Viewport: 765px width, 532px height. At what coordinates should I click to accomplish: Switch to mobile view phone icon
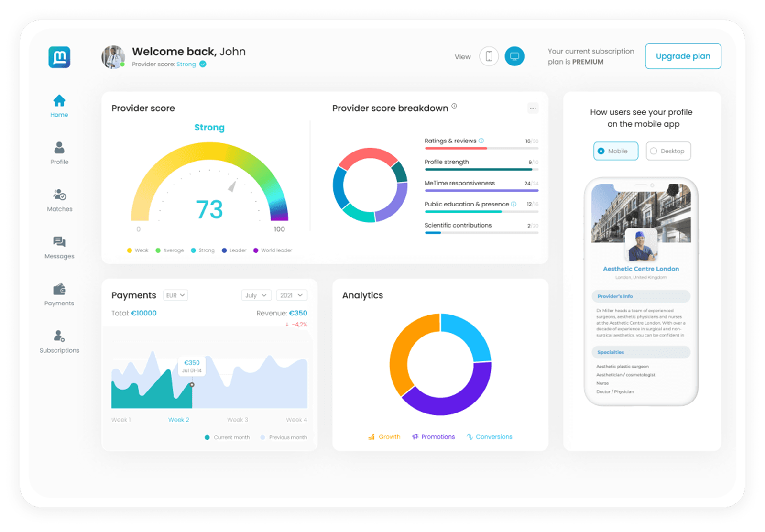[x=489, y=56]
